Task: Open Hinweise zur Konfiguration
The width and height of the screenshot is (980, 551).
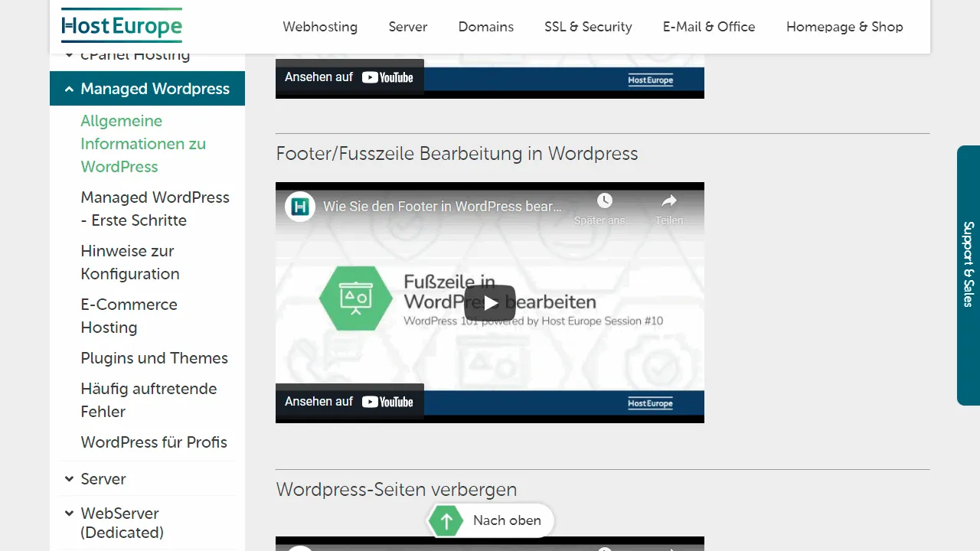Action: (x=130, y=262)
